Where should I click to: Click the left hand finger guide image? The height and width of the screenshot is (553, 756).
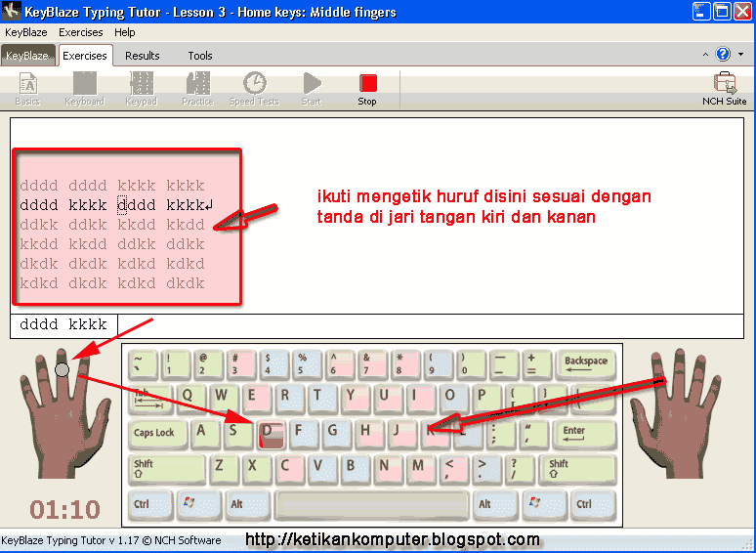pyautogui.click(x=63, y=414)
